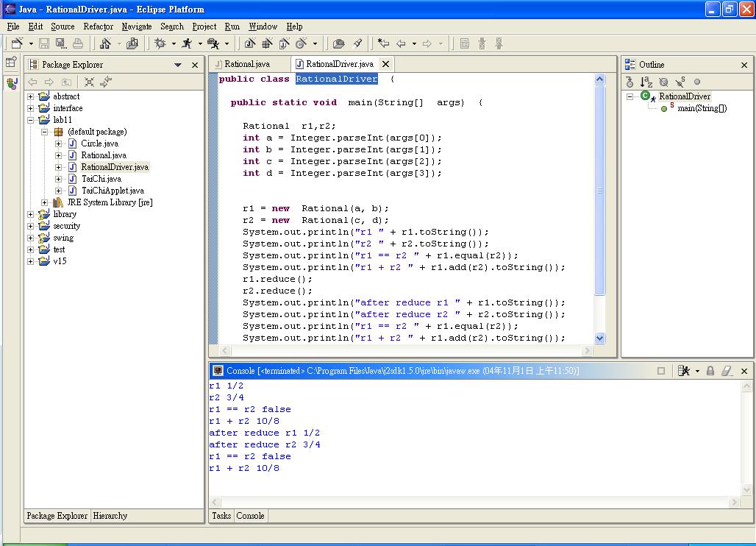756x546 pixels.
Task: Toggle Go Into Top Level Type in Outline
Action: point(630,82)
